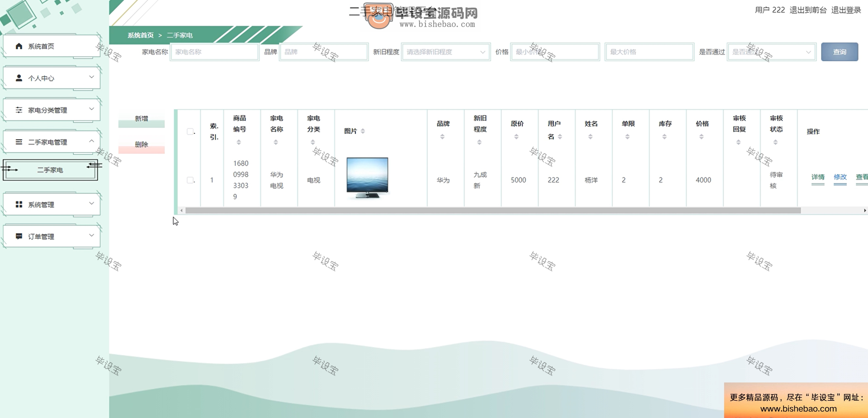The height and width of the screenshot is (418, 868).
Task: Focus the 家电名称 search field
Action: tap(215, 52)
